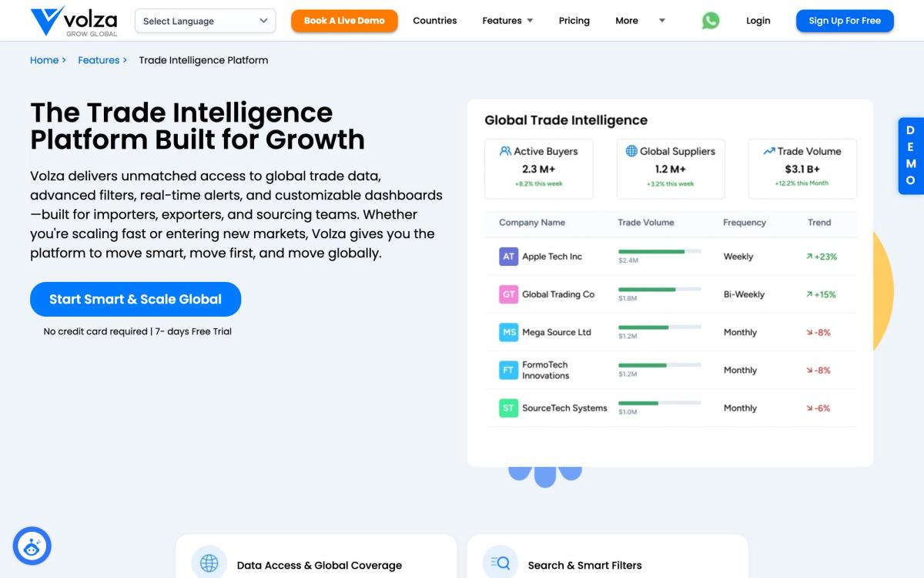The height and width of the screenshot is (578, 924).
Task: Expand the More menu arrow
Action: (x=662, y=21)
